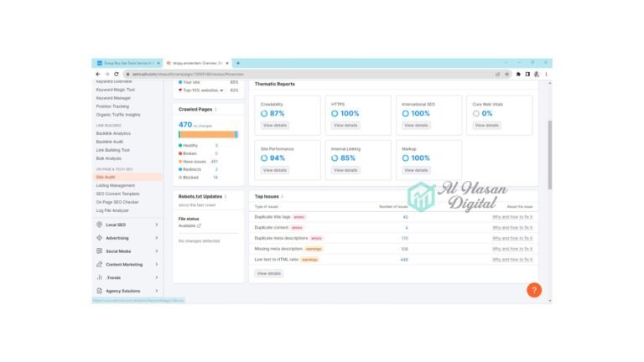644x362 pixels.
Task: Click the Top Issues info icon
Action: 283,196
